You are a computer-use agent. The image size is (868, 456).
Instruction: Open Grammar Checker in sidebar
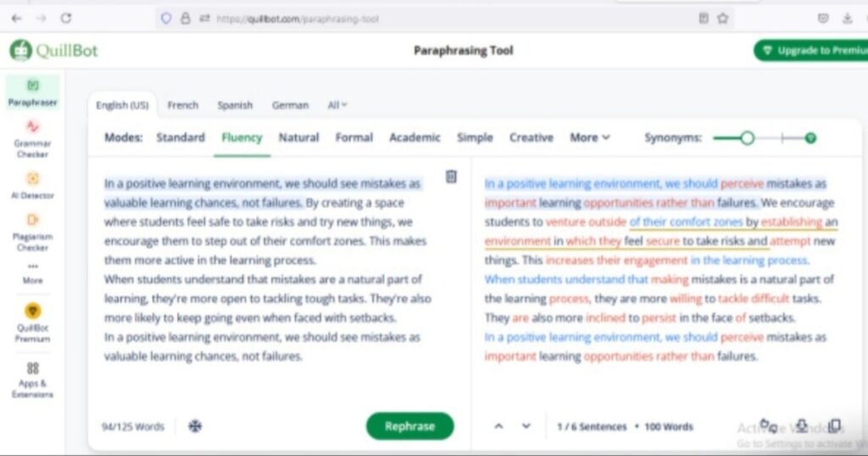[33, 139]
